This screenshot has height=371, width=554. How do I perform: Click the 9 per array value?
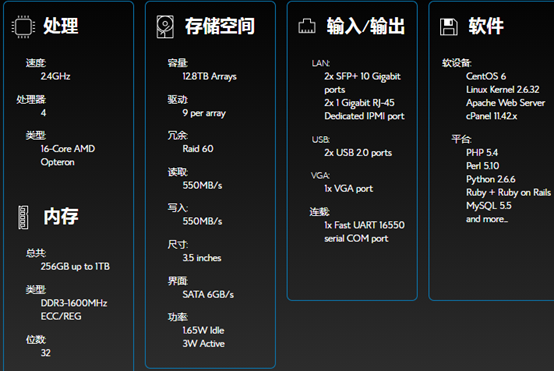(x=204, y=113)
